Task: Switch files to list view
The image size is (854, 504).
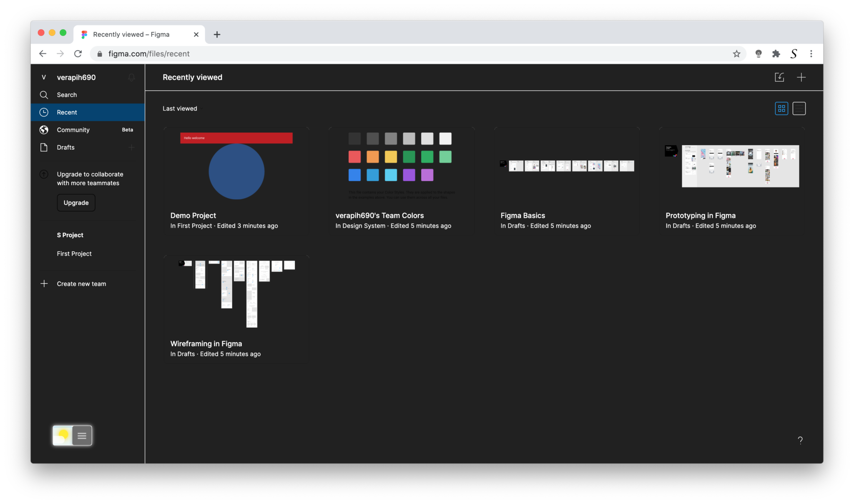Action: (x=799, y=108)
